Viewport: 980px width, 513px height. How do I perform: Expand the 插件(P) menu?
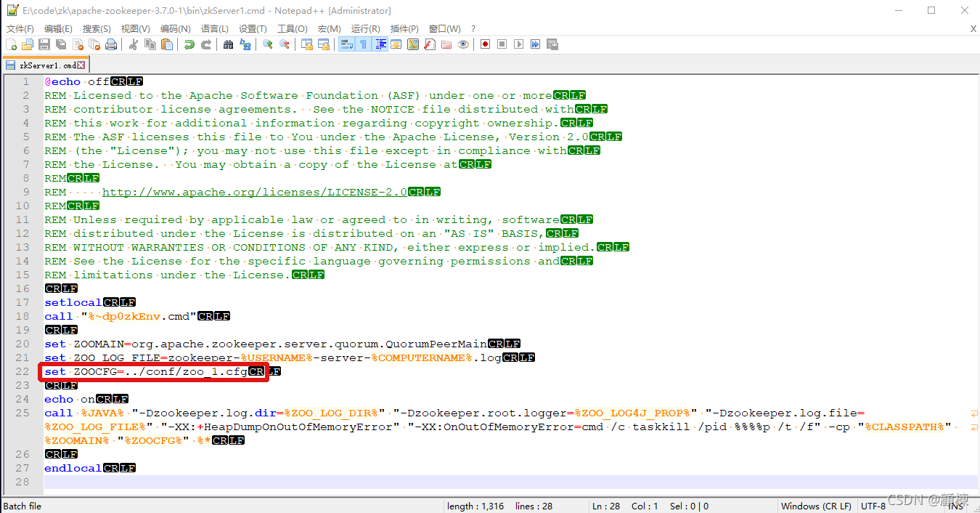pyautogui.click(x=404, y=28)
